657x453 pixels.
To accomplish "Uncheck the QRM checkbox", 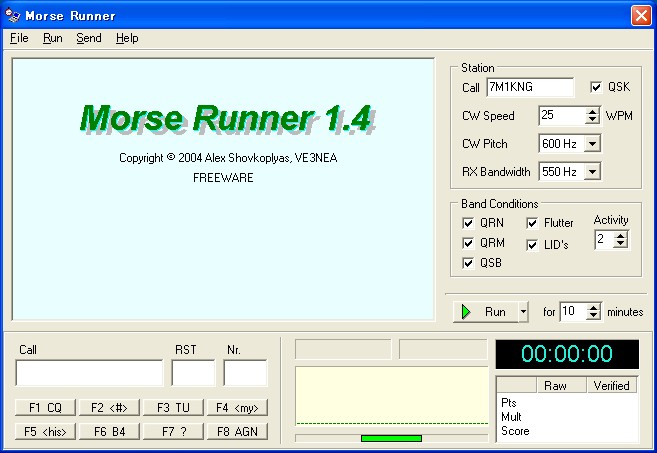I will coord(468,243).
